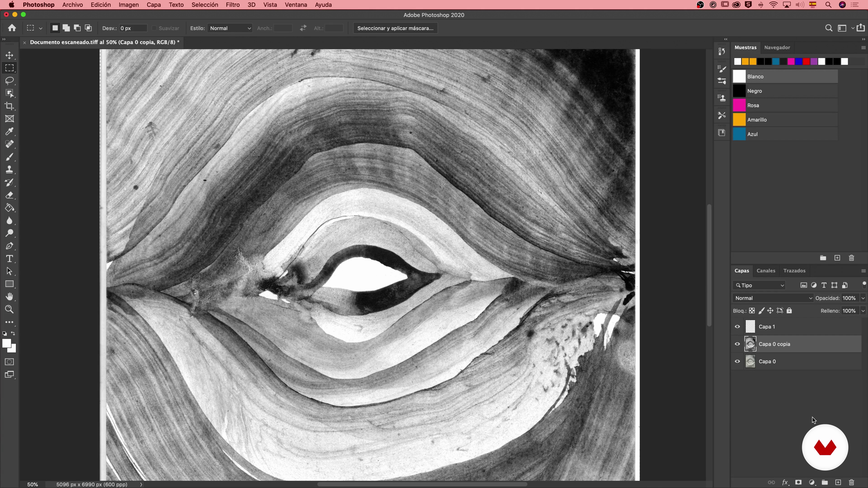868x488 pixels.
Task: Select the Brush tool
Action: [x=9, y=157]
